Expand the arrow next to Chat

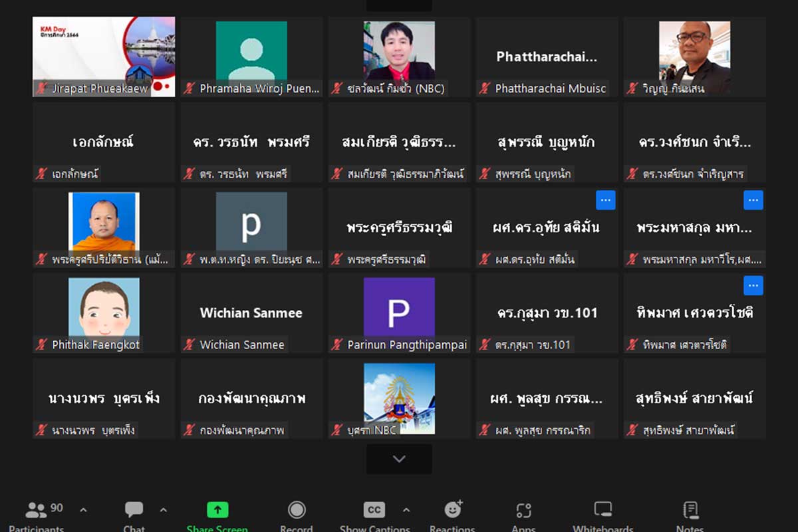tap(163, 511)
